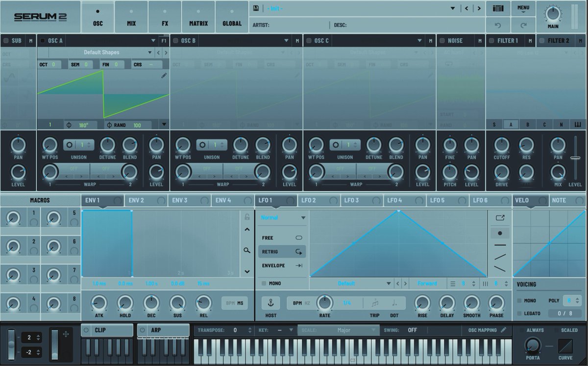This screenshot has height=366, width=588.
Task: Click the MAIN volume knob
Action: point(553,13)
